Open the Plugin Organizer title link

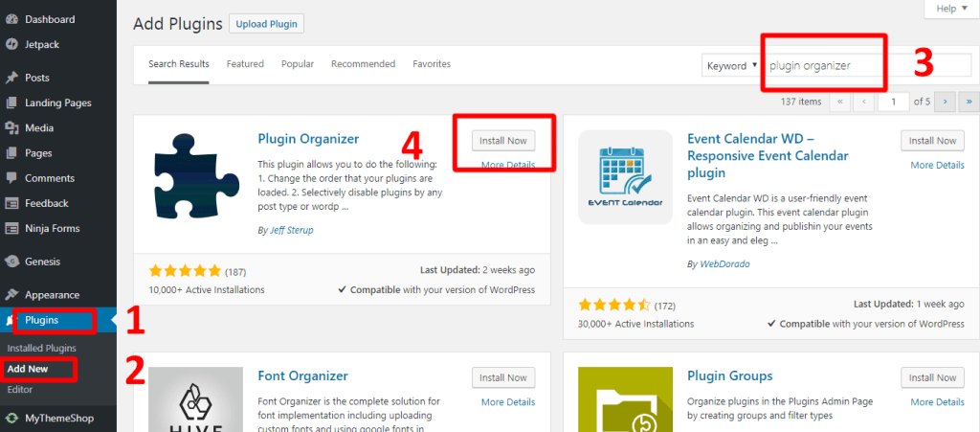(309, 138)
